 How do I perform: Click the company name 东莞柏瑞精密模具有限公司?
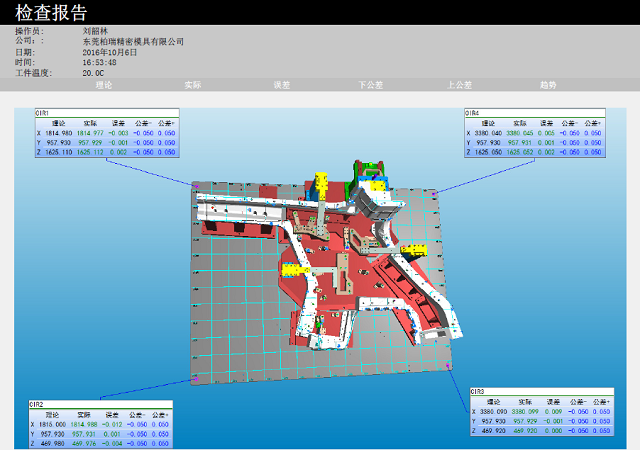click(133, 41)
